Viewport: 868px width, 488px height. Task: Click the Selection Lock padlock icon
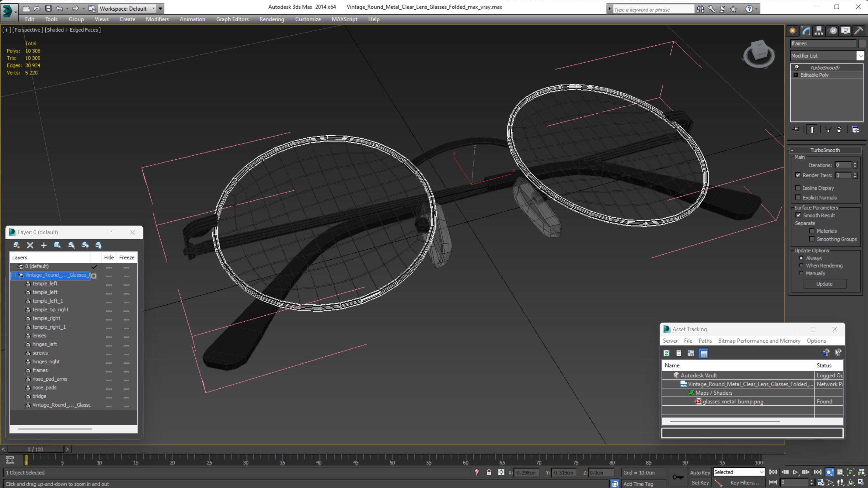[x=489, y=472]
